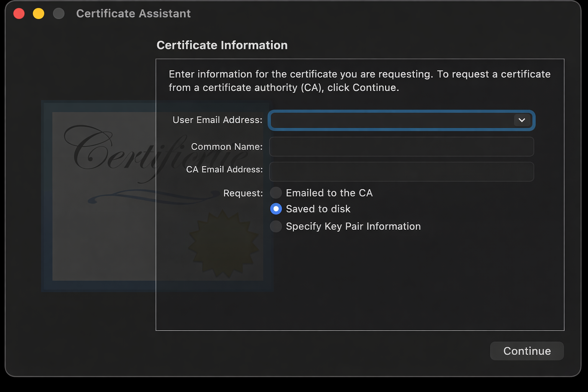The width and height of the screenshot is (588, 392).
Task: Click the Certificate Information heading
Action: pyautogui.click(x=222, y=45)
